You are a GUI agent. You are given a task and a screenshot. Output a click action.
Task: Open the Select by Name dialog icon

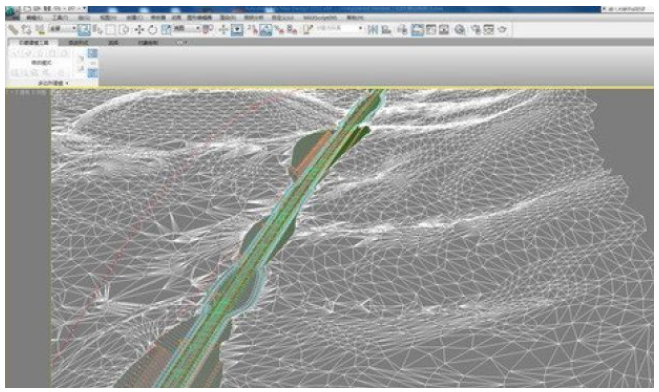[x=98, y=29]
